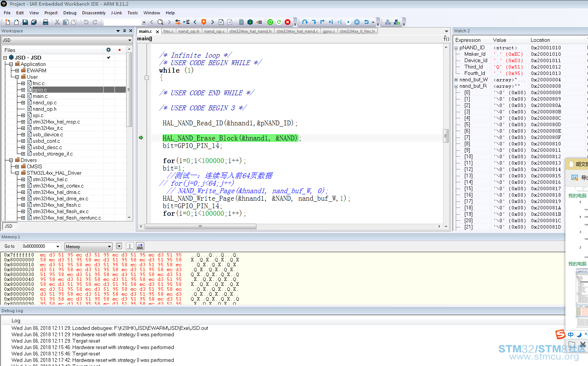Viewport: 588px width, 366px height.
Task: Click the workspace tree vertical scrollbar thumb
Action: coord(129,90)
